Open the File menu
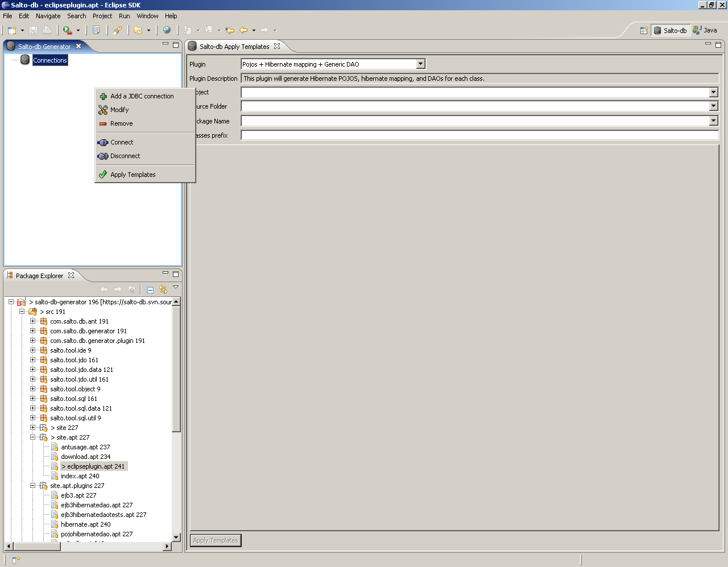The image size is (728, 567). click(x=7, y=16)
